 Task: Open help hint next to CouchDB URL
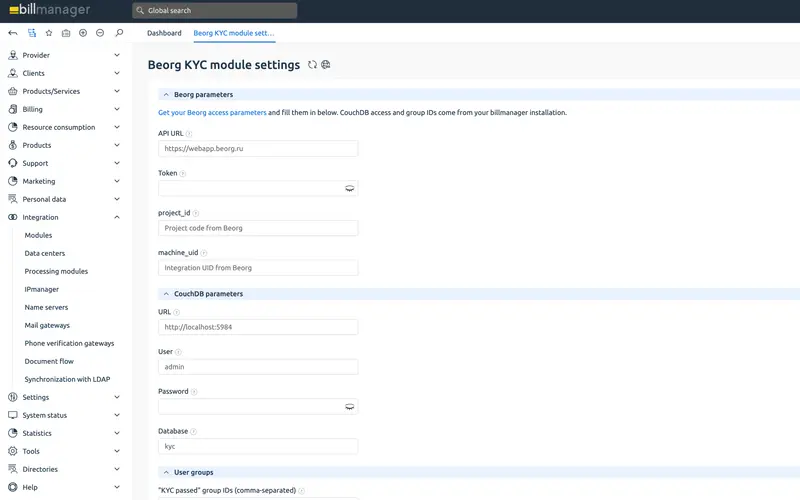click(x=177, y=312)
